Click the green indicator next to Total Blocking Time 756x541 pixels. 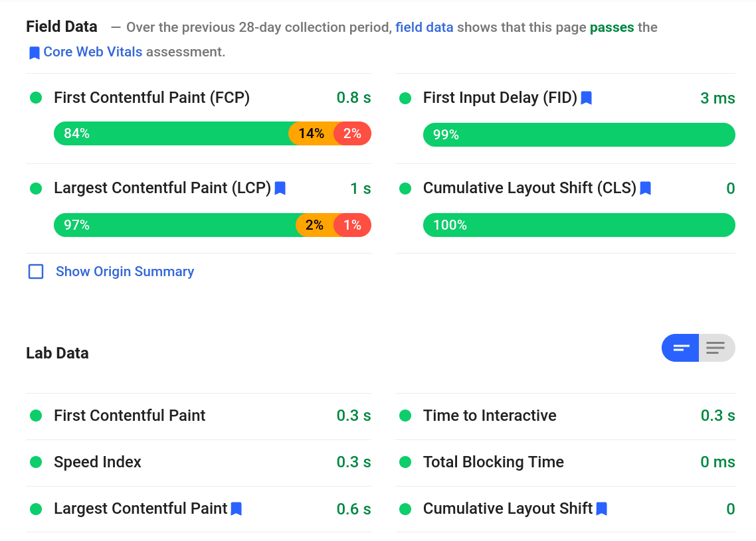(x=405, y=462)
